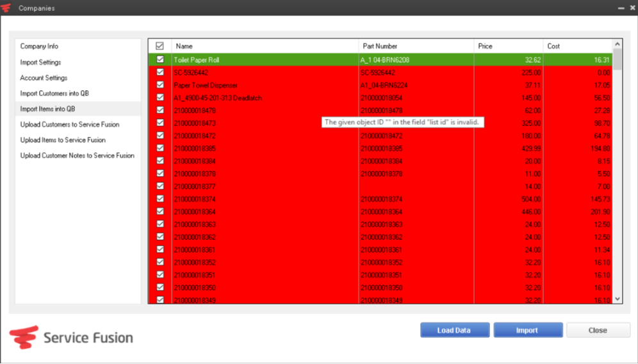Toggle checkbox for row 210000018385
638x364 pixels.
click(x=160, y=148)
